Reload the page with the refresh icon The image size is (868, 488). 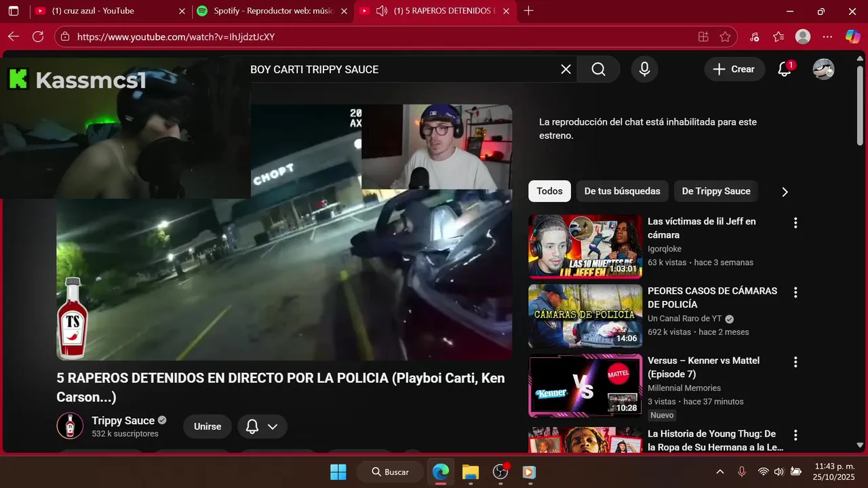pos(38,37)
